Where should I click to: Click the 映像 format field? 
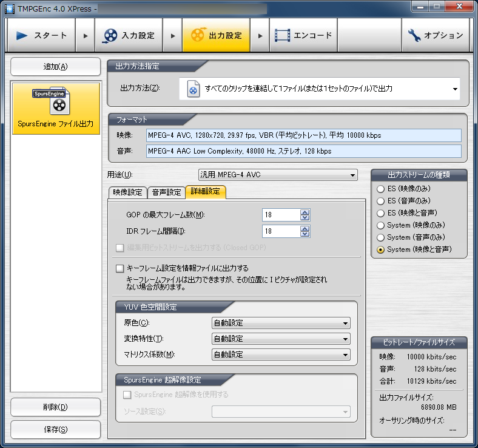[x=304, y=135]
